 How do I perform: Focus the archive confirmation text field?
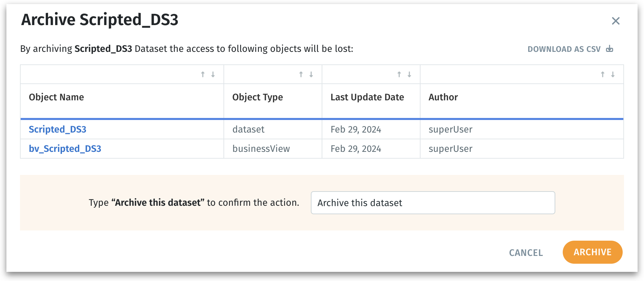433,203
